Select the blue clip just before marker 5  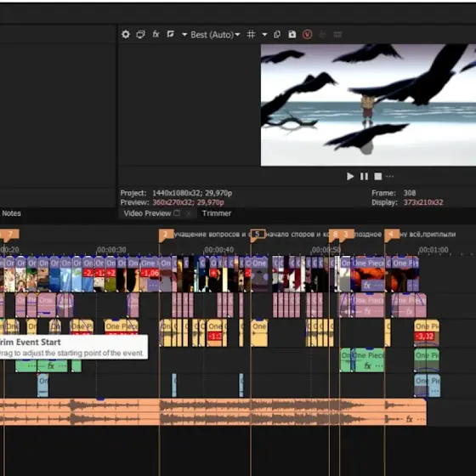coord(241,385)
